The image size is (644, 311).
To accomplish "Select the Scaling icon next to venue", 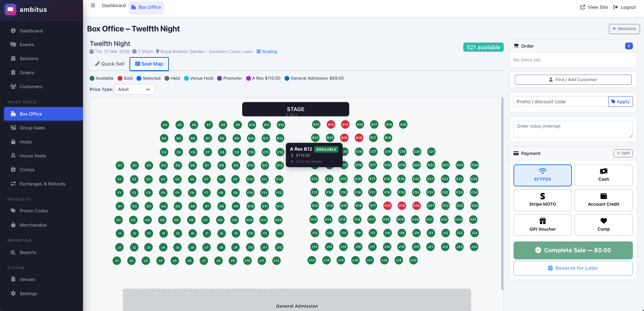I will pos(258,51).
